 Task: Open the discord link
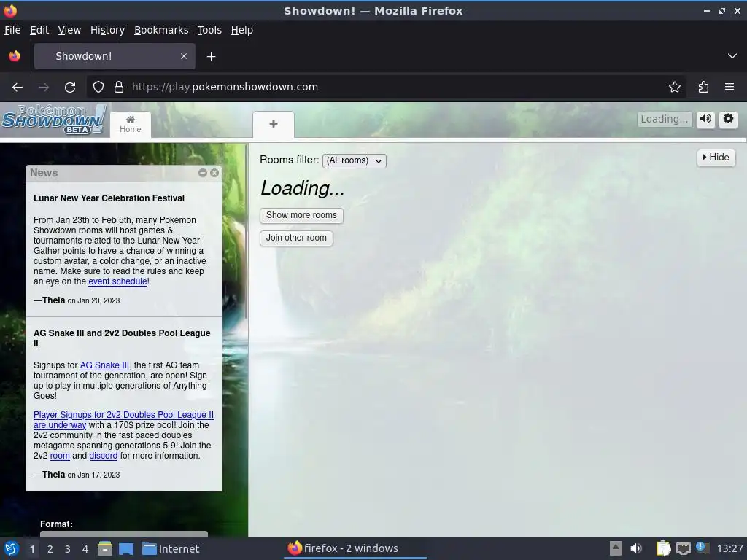point(104,456)
